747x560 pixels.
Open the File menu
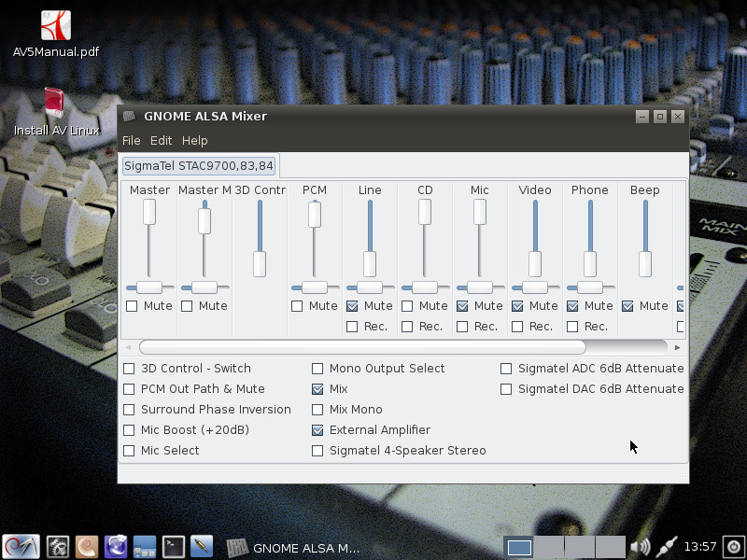[x=131, y=141]
